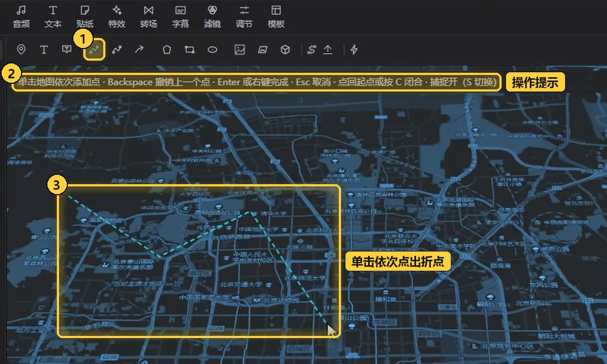The width and height of the screenshot is (607, 364).
Task: Click the 北京动物园 label on map
Action: pyautogui.click(x=281, y=300)
